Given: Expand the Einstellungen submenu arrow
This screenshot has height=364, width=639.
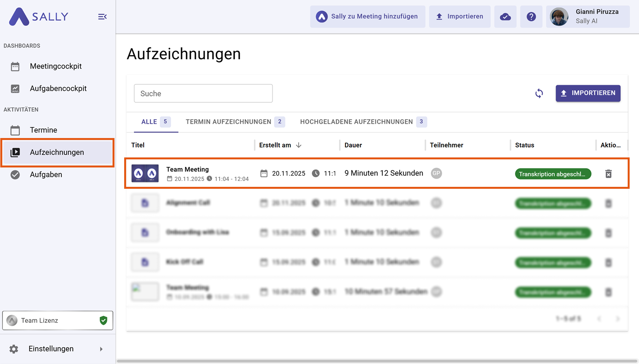Looking at the screenshot, I should [101, 349].
